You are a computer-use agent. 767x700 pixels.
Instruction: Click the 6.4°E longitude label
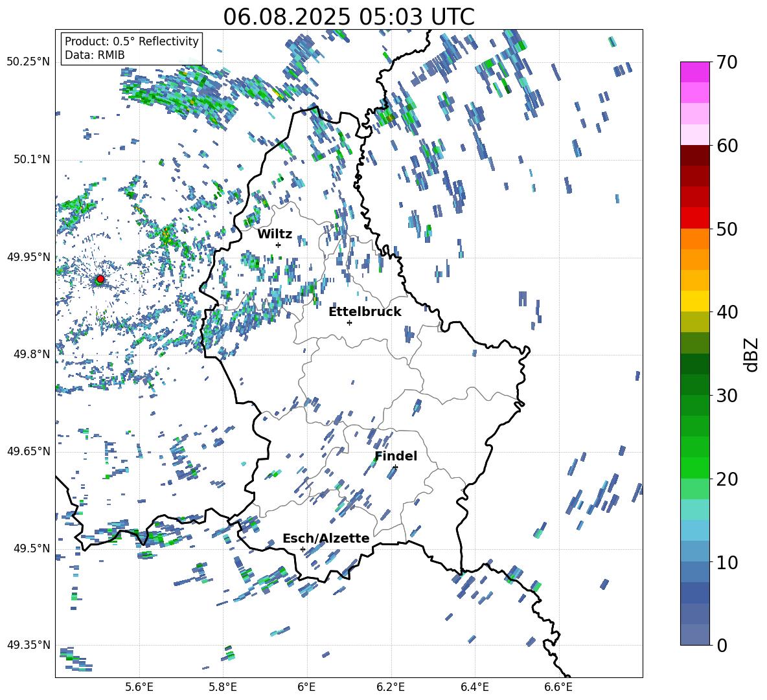coord(474,687)
